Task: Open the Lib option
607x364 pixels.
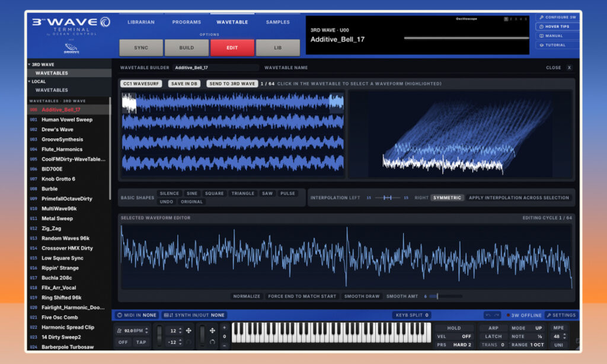Action: [277, 47]
